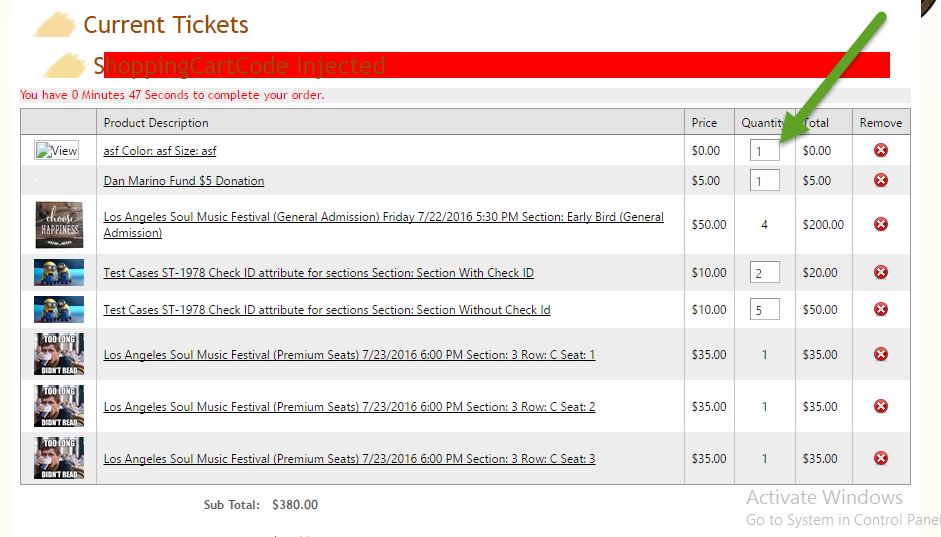Image resolution: width=941 pixels, height=537 pixels.
Task: Click the broken View image for asf
Action: coord(57,151)
